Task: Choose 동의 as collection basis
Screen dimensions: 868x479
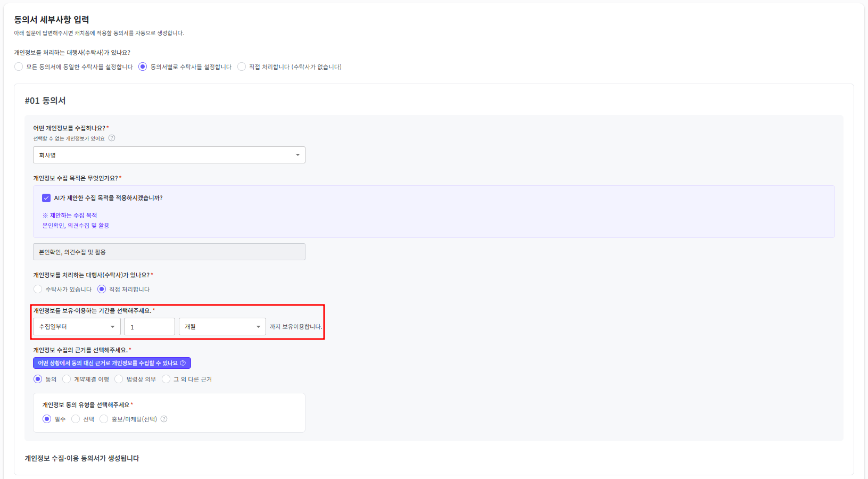Action: click(x=38, y=379)
